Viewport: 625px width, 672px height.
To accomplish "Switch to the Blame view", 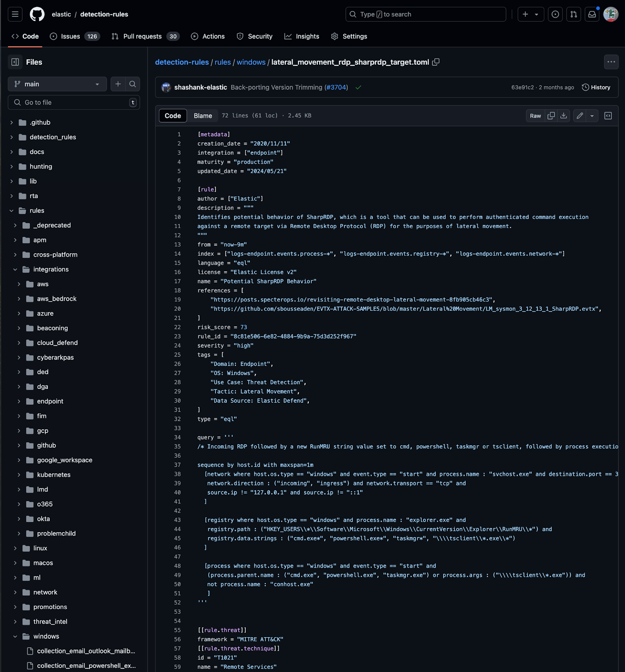I will 203,115.
